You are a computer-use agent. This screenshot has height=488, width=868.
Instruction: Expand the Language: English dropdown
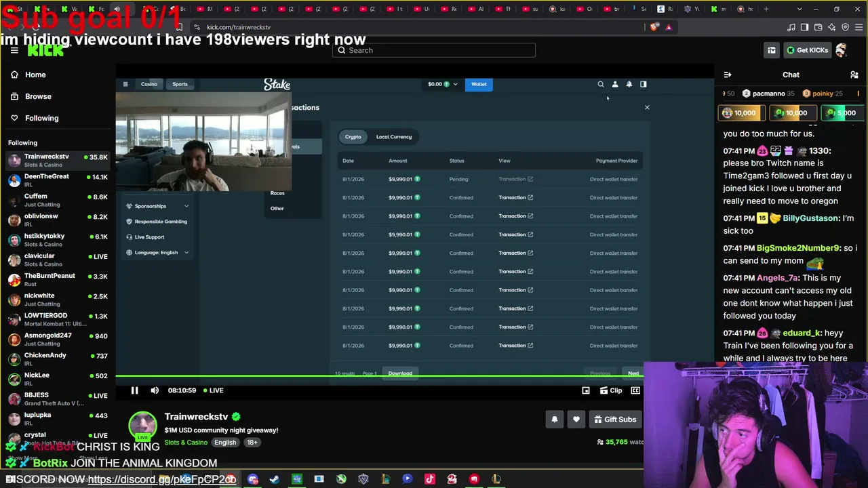coord(157,253)
